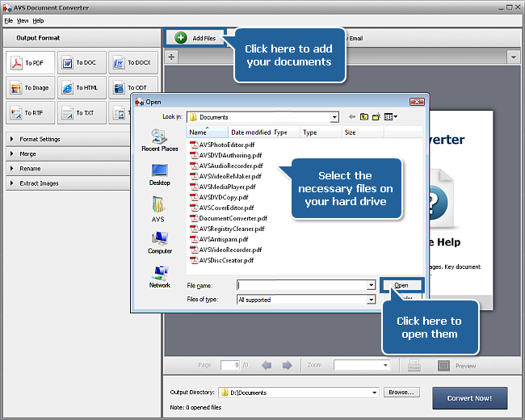This screenshot has width=525, height=420.
Task: Open Network in Open dialog sidebar
Action: tap(160, 277)
